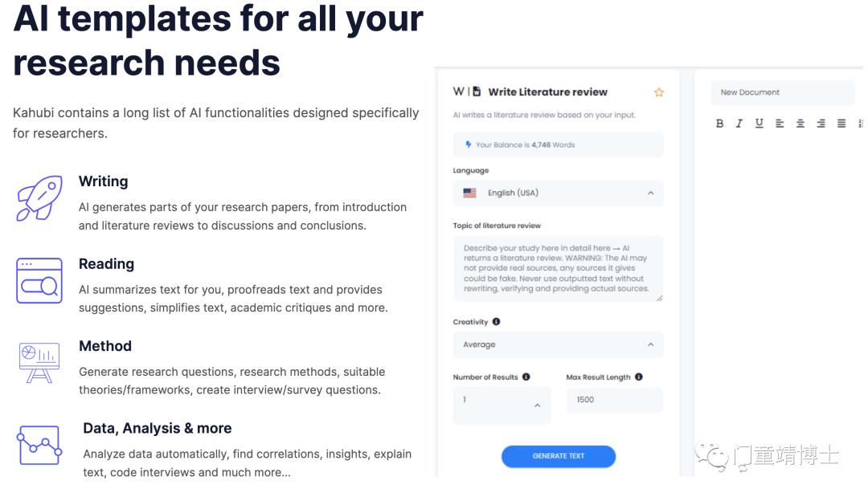This screenshot has height=493, width=868.
Task: Click the Data, Analysis & more heading
Action: (158, 428)
